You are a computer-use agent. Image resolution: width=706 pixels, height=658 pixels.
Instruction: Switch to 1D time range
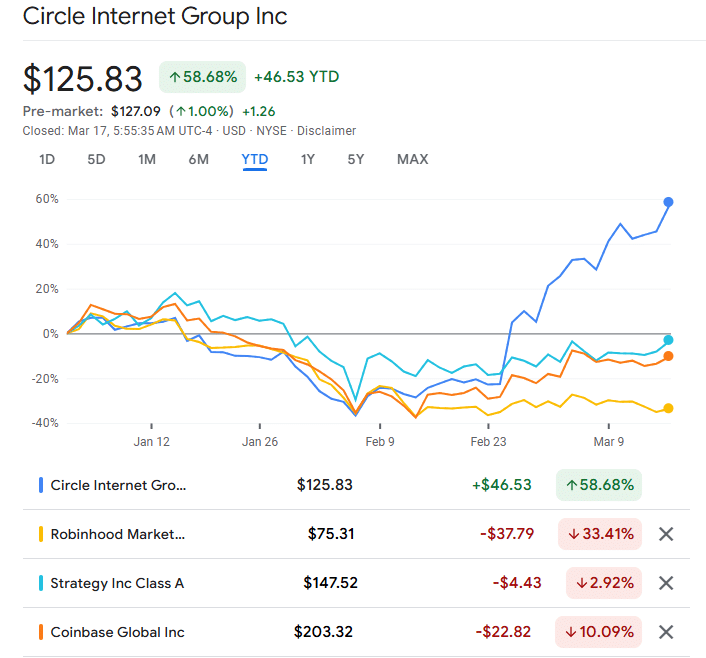47,159
